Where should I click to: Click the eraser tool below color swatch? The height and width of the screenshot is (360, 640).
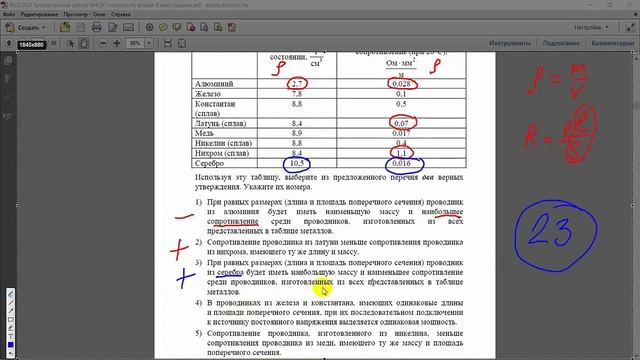coord(11,353)
